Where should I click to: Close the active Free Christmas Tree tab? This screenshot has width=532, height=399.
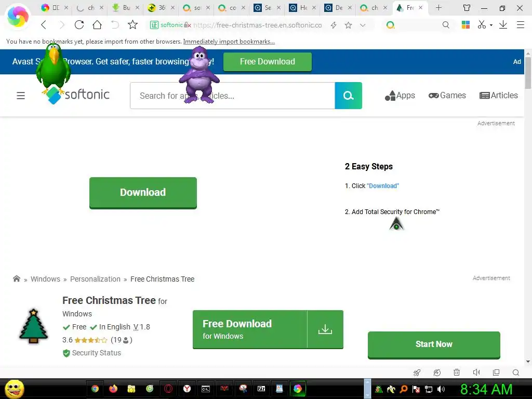(x=421, y=7)
